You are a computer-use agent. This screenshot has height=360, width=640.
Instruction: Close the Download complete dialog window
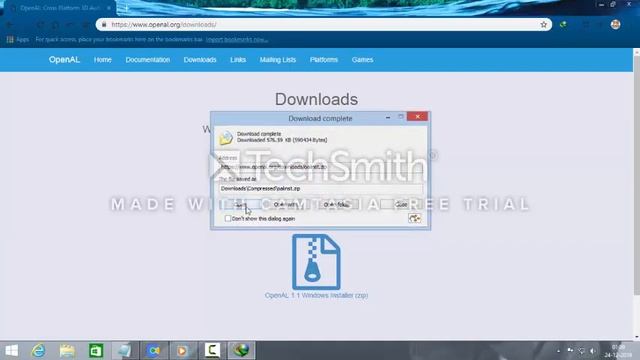point(417,117)
